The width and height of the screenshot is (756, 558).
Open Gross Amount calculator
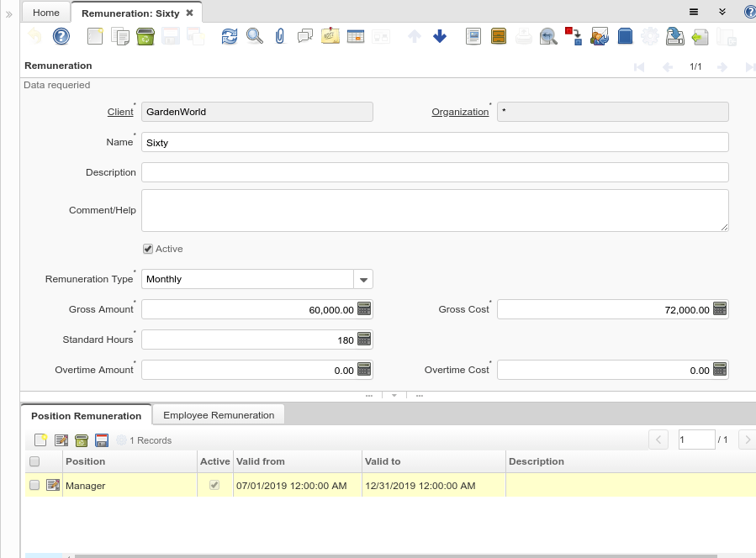(364, 309)
